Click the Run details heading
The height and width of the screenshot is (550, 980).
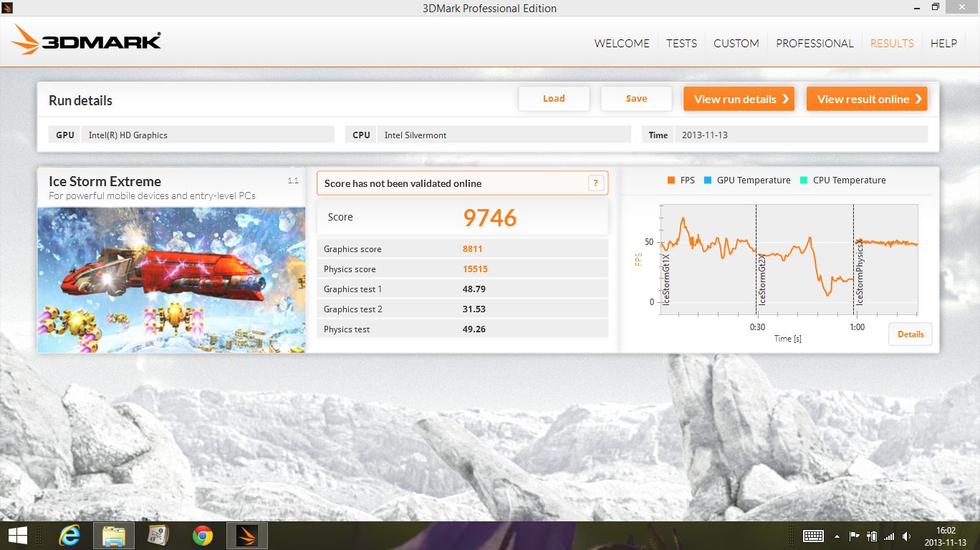tap(80, 100)
